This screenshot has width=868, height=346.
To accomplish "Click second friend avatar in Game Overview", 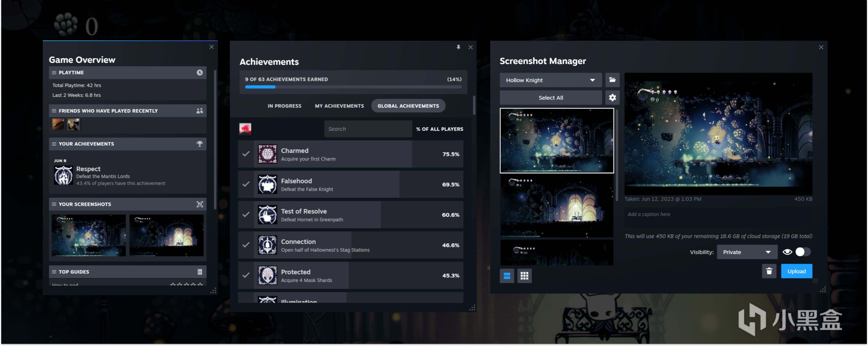I will [73, 125].
